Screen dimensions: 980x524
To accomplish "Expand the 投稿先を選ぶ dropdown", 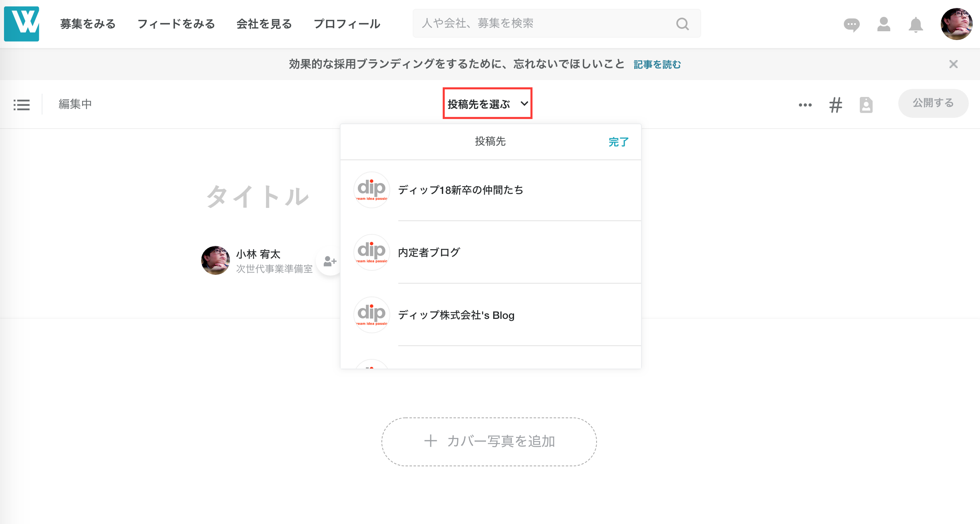I will [x=487, y=104].
